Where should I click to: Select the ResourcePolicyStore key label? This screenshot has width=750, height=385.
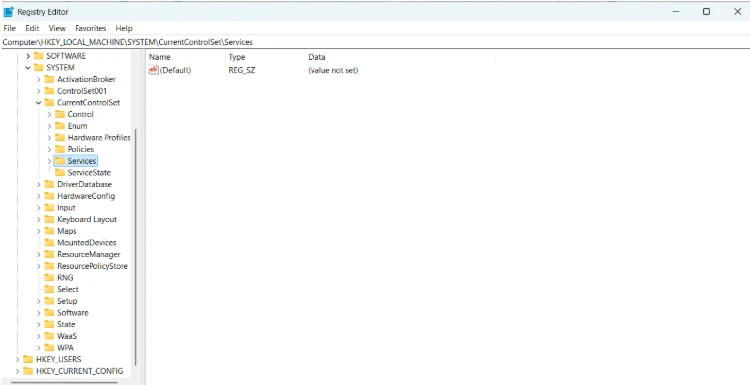[92, 266]
